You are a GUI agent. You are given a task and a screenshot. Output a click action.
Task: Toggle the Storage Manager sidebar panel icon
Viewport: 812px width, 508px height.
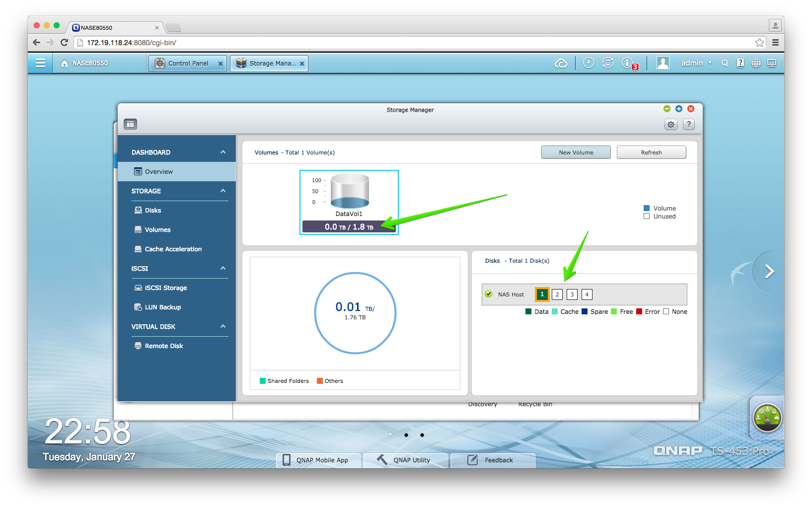pos(130,124)
